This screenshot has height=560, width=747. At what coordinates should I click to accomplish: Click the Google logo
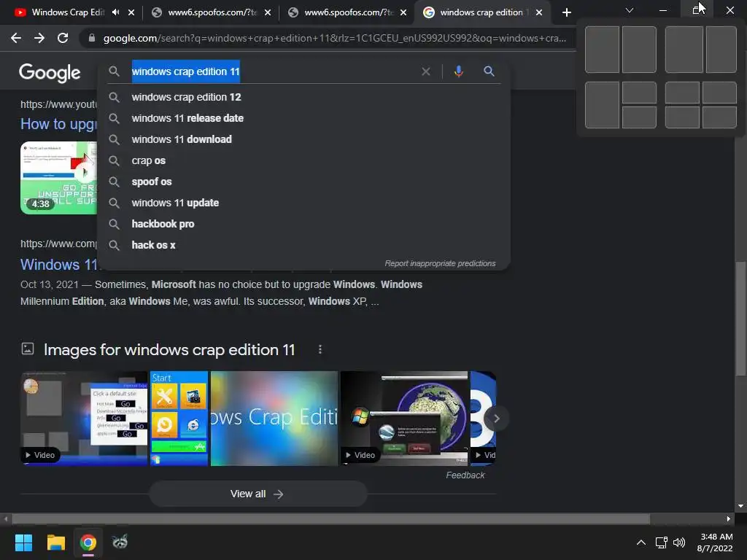point(50,73)
